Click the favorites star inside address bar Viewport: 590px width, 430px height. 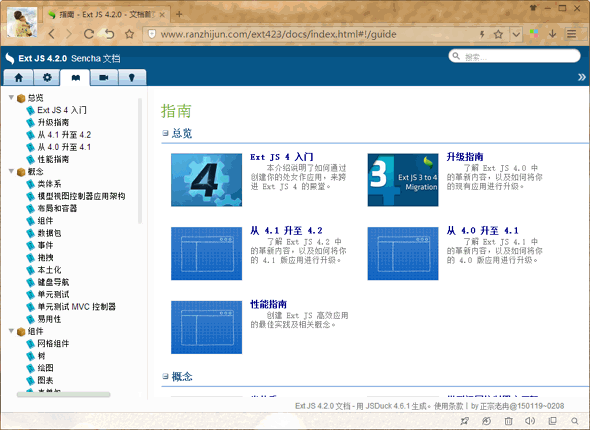[498, 35]
